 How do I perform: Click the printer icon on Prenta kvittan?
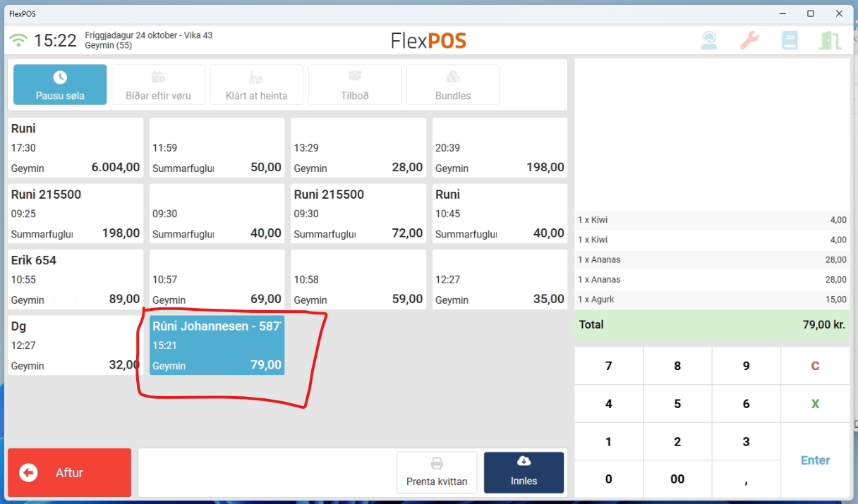point(437,463)
